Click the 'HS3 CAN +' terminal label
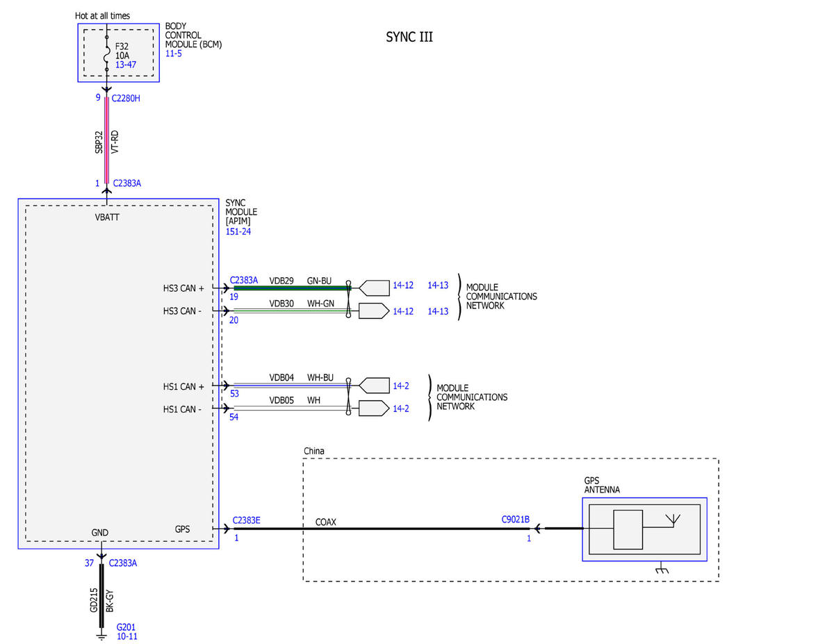The height and width of the screenshot is (644, 834). 183,288
